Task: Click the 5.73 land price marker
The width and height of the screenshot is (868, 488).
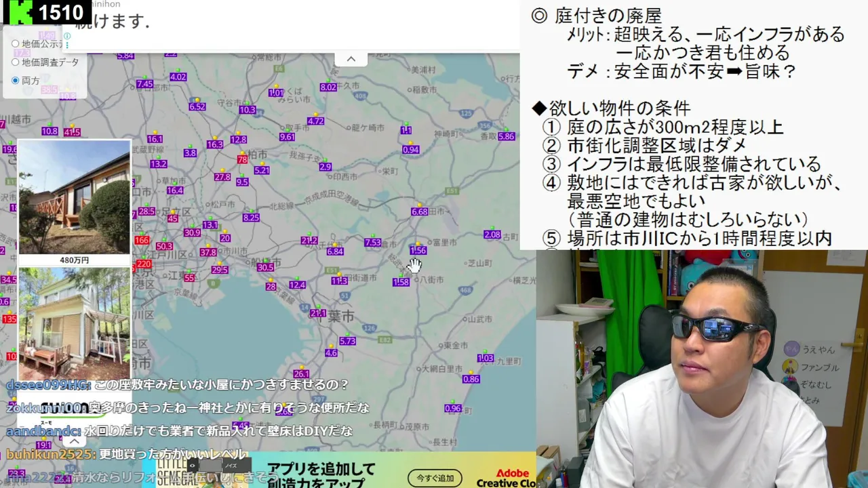Action: [347, 342]
